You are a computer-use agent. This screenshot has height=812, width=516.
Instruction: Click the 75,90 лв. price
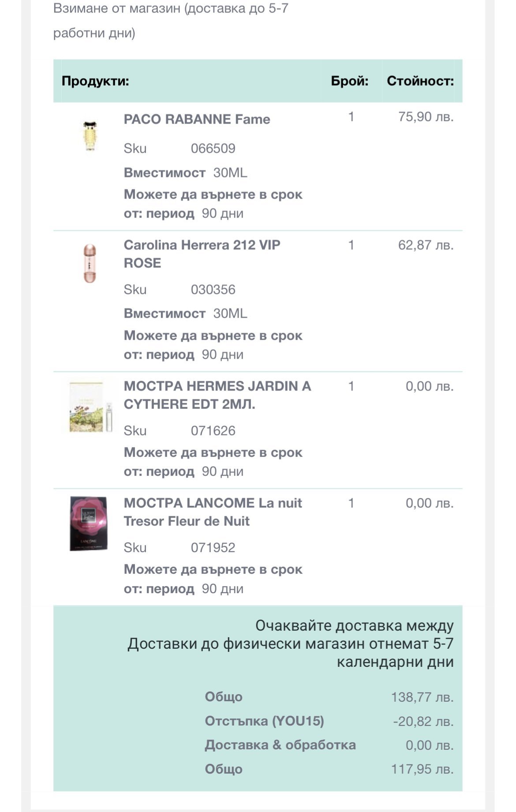(426, 117)
